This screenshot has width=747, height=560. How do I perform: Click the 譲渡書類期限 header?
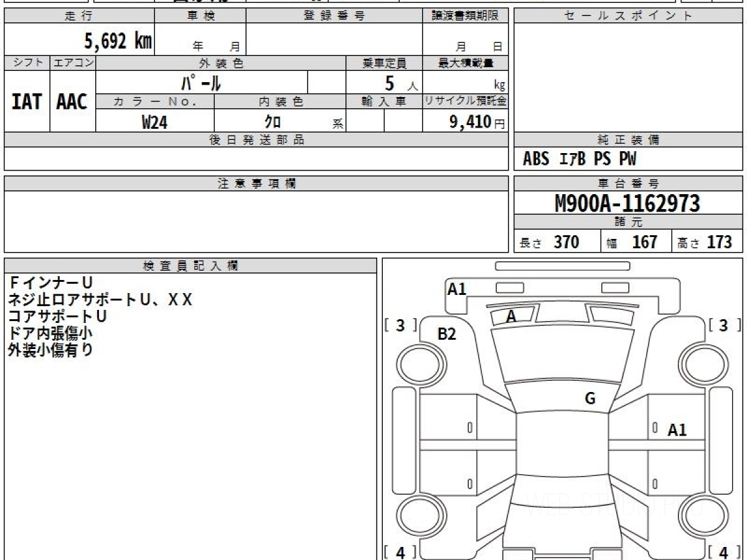tap(465, 16)
